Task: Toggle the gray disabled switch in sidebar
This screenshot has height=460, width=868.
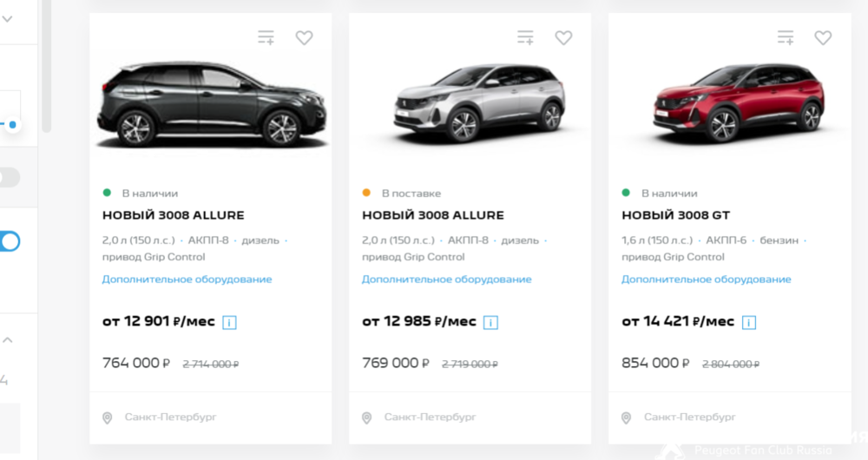Action: click(x=9, y=177)
